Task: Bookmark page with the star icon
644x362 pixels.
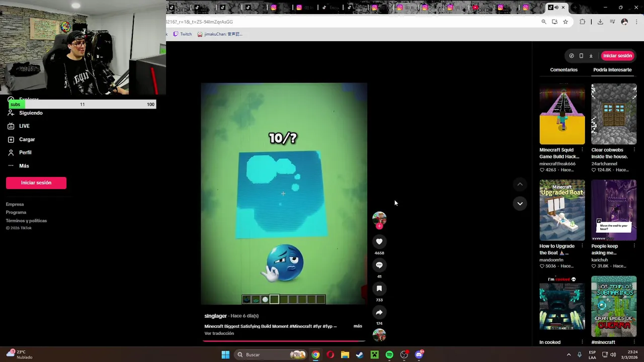Action: point(566,22)
